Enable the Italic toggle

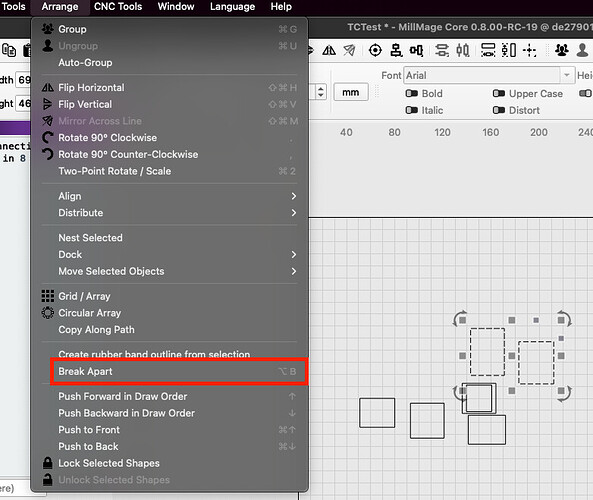pyautogui.click(x=411, y=110)
